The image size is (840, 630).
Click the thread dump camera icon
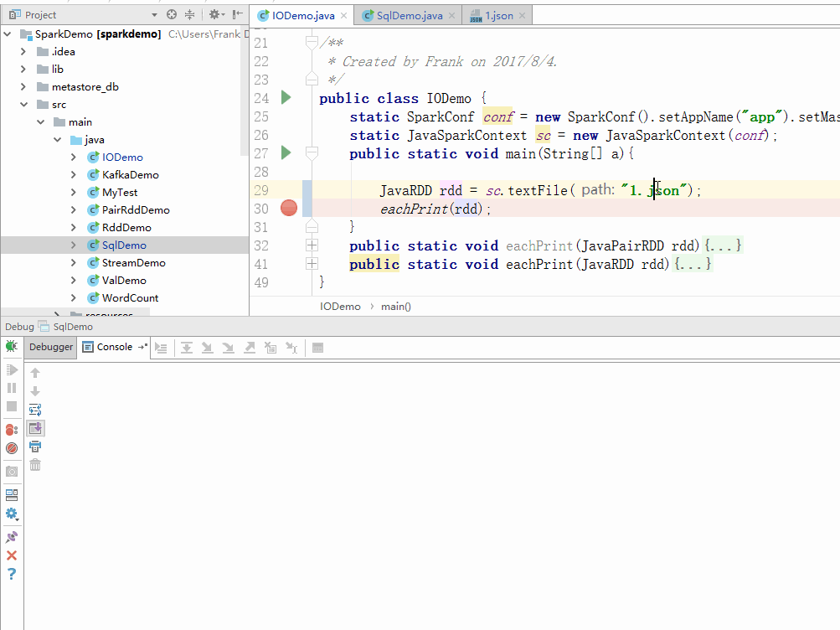coord(12,472)
